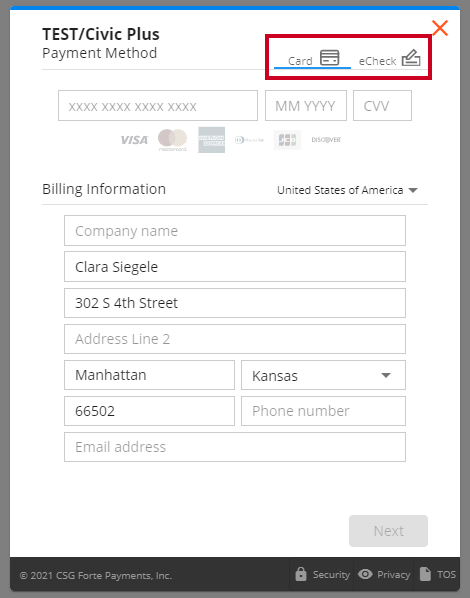Focus the Address Line 2 field
This screenshot has height=598, width=470.
tap(235, 339)
